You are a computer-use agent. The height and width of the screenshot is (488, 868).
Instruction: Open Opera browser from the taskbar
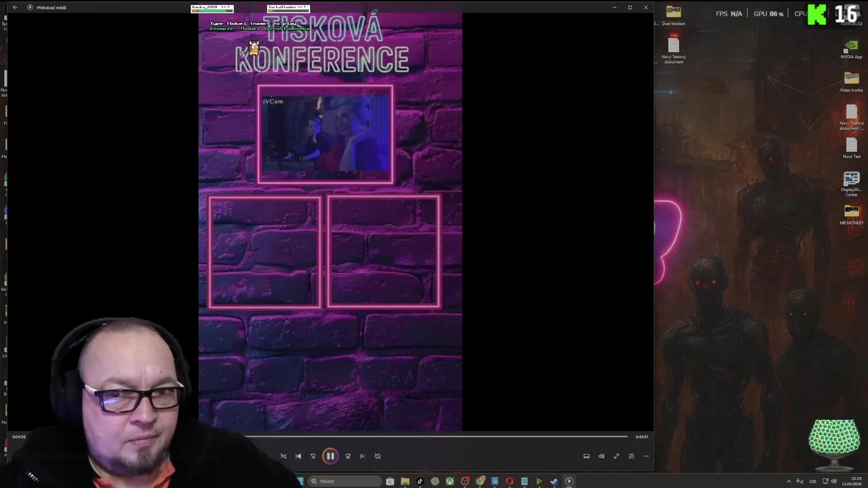click(x=509, y=481)
